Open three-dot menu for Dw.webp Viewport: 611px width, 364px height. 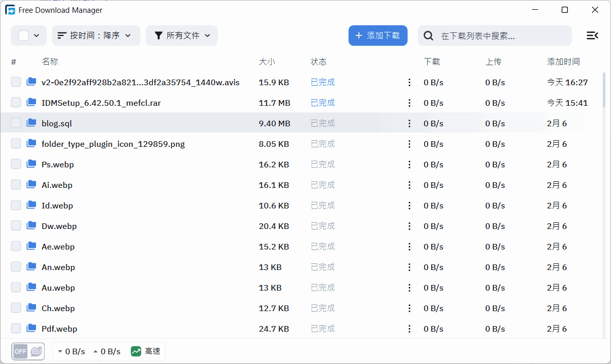coord(409,226)
